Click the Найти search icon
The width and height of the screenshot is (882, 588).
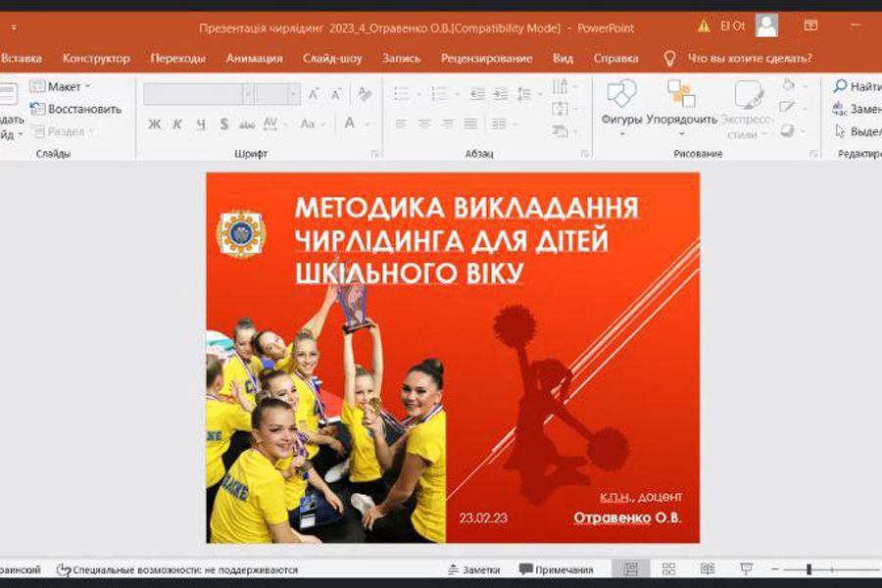pyautogui.click(x=840, y=86)
